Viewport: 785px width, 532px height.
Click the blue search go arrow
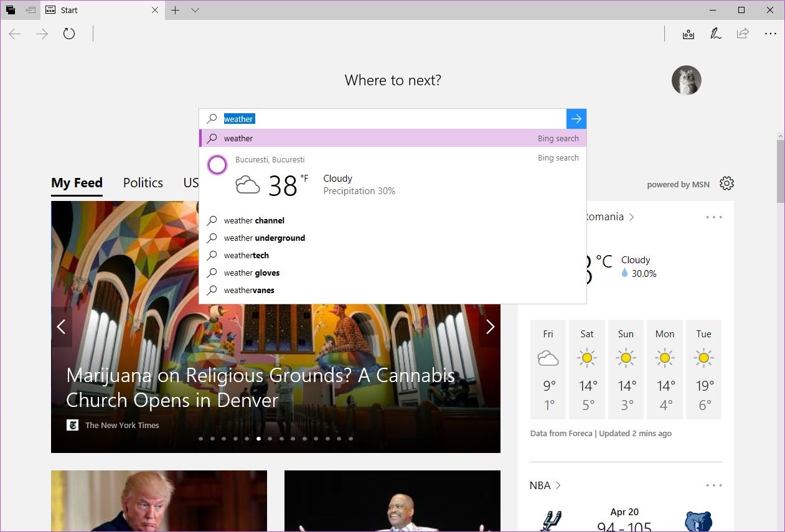tap(576, 119)
